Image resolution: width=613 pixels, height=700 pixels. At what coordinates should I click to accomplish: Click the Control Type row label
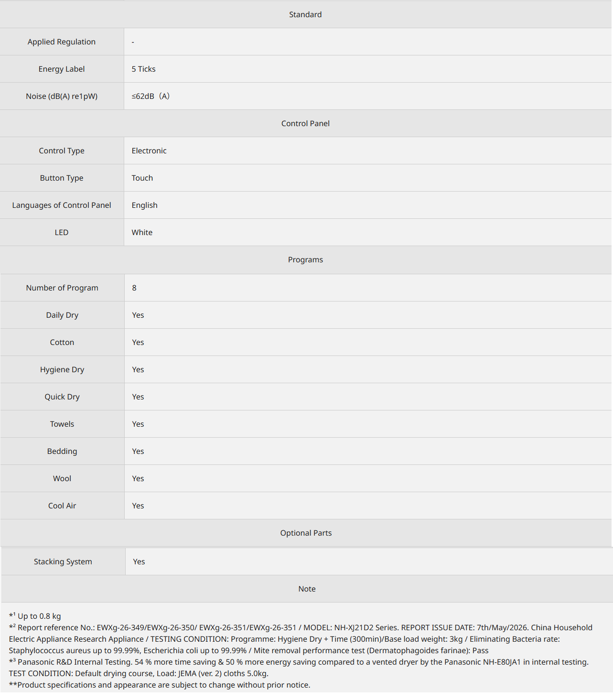point(62,151)
